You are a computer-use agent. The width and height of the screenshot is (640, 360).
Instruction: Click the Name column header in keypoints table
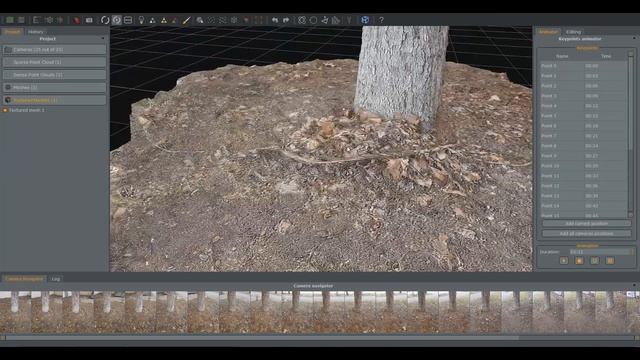(x=562, y=56)
